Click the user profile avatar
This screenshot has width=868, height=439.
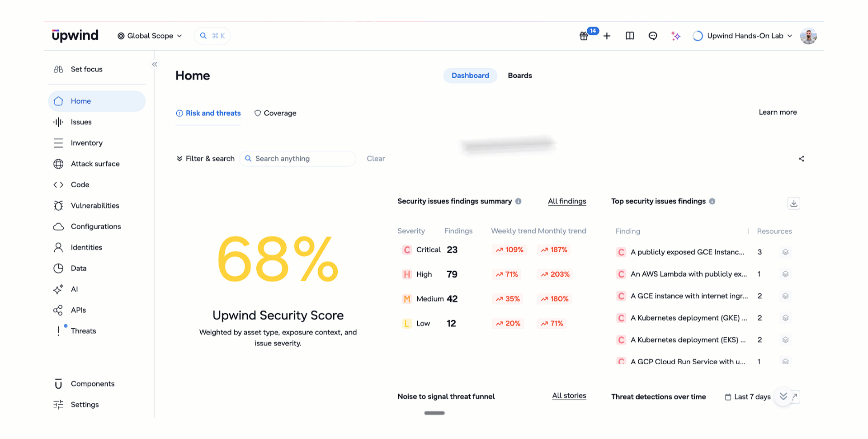point(808,36)
